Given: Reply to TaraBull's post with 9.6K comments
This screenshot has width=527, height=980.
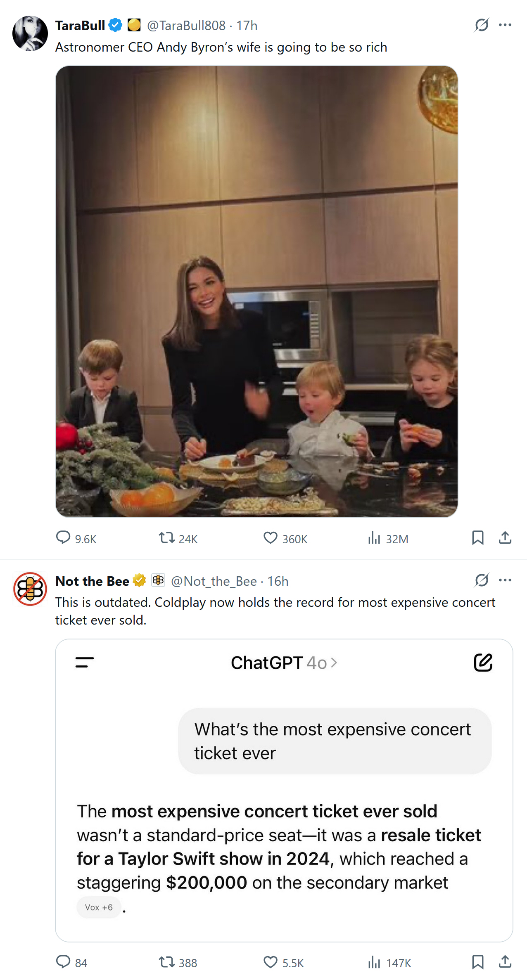Looking at the screenshot, I should 64,538.
